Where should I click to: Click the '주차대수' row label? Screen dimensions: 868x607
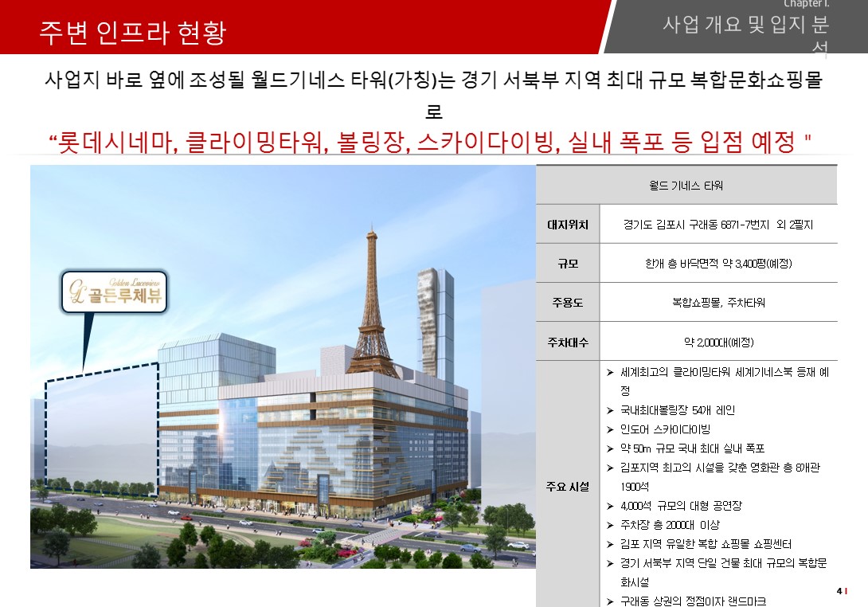pos(568,343)
